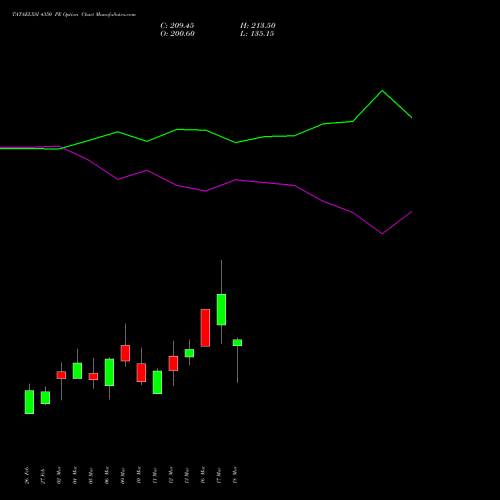
Task: Click the "16 Mar" date axis label
Action: point(203,475)
